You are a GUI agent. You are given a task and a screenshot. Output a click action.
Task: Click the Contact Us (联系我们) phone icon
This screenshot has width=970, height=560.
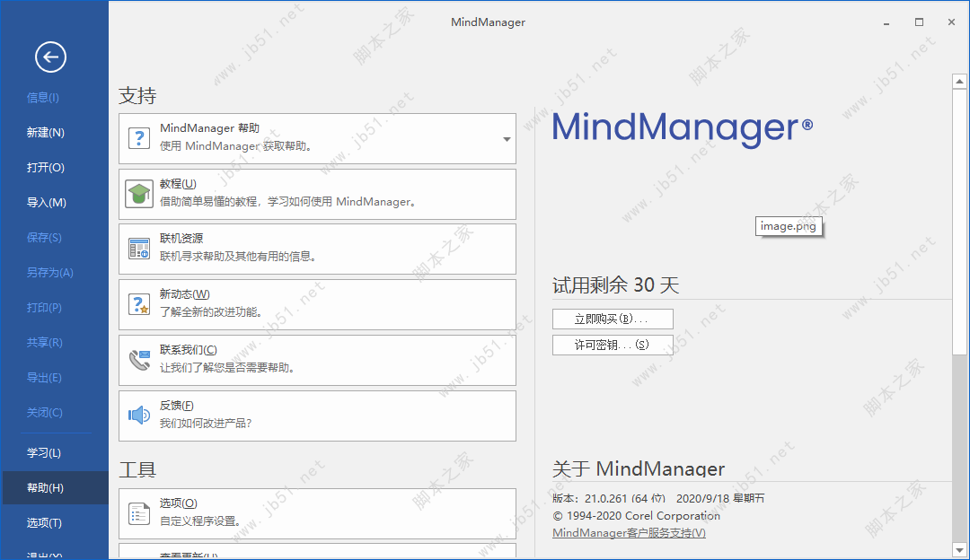(139, 360)
